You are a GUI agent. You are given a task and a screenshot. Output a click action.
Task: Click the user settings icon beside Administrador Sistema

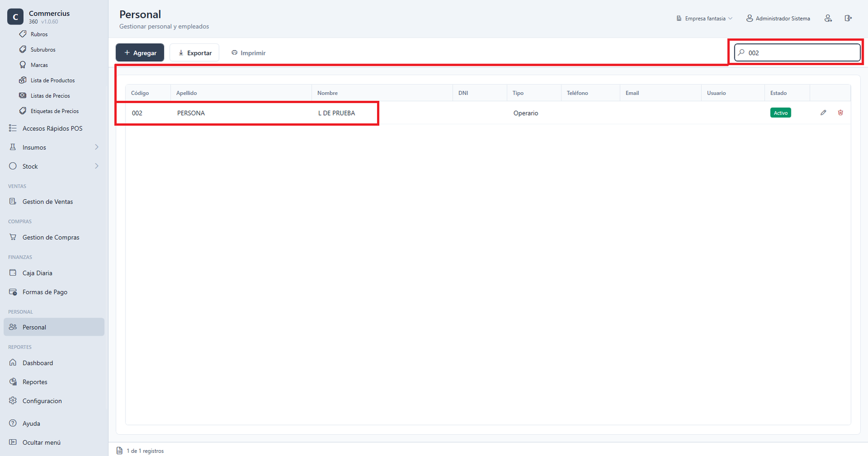tap(828, 18)
